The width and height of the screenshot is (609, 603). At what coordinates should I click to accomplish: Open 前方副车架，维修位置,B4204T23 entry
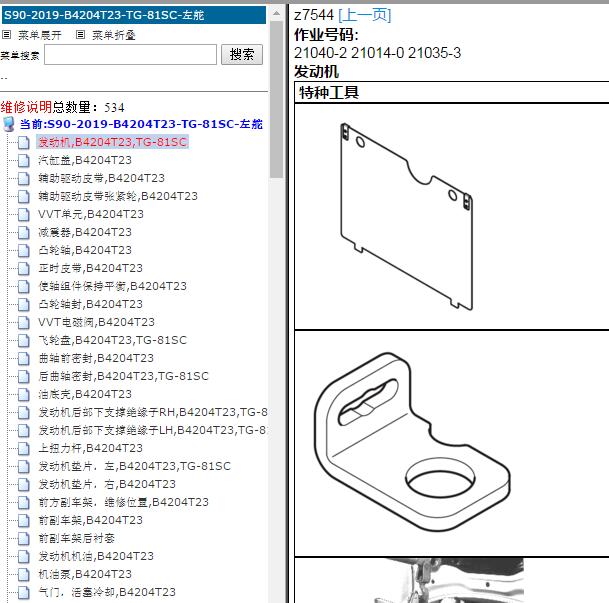tap(124, 502)
